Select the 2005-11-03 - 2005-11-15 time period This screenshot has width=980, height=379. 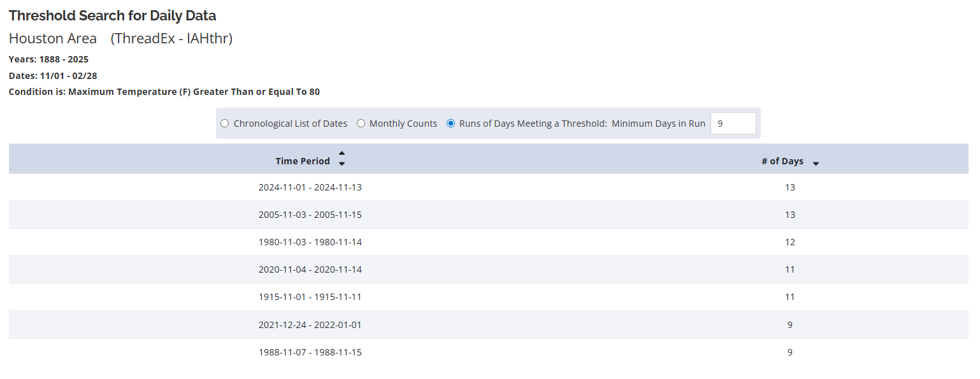click(x=310, y=215)
